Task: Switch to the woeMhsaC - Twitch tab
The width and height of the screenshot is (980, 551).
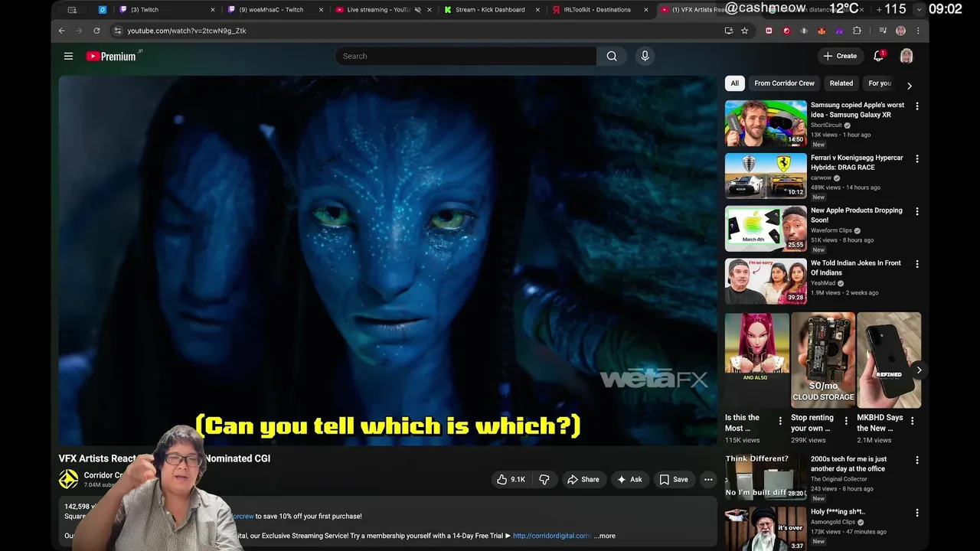Action: click(x=276, y=10)
